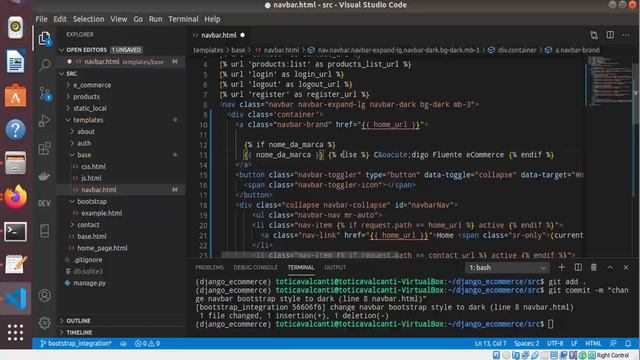Open Docker view in activity bar
This screenshot has height=360, width=640.
(x=44, y=176)
